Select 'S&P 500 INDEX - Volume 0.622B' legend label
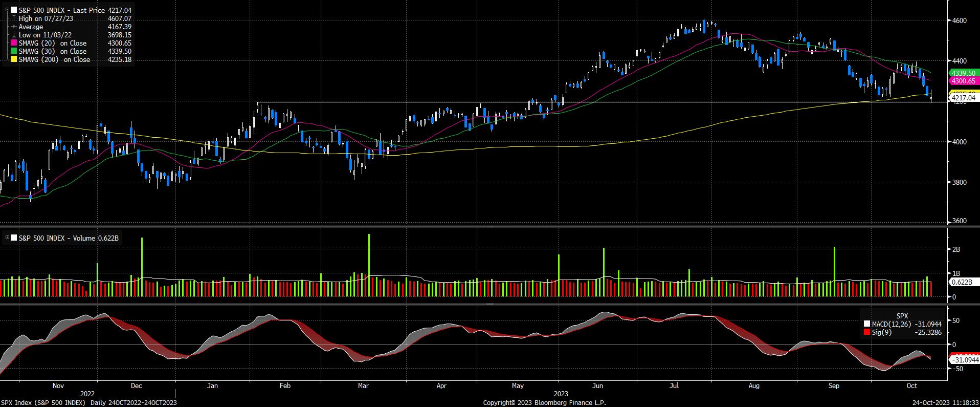980x407 pixels. [x=69, y=238]
